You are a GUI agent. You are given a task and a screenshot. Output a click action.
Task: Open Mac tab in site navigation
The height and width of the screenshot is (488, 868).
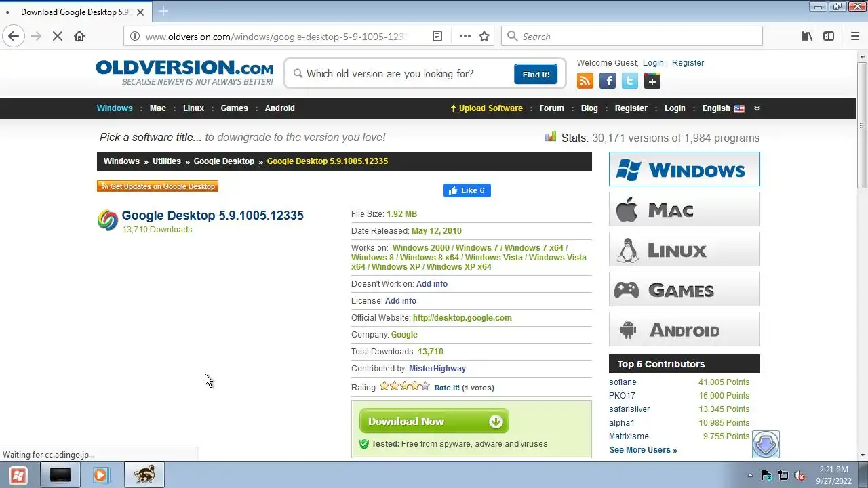(158, 108)
